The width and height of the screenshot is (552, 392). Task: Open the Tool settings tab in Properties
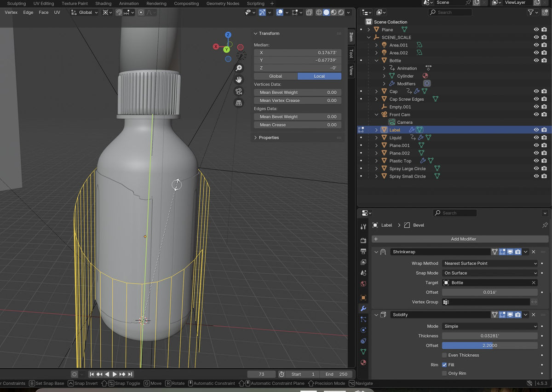coord(363,226)
